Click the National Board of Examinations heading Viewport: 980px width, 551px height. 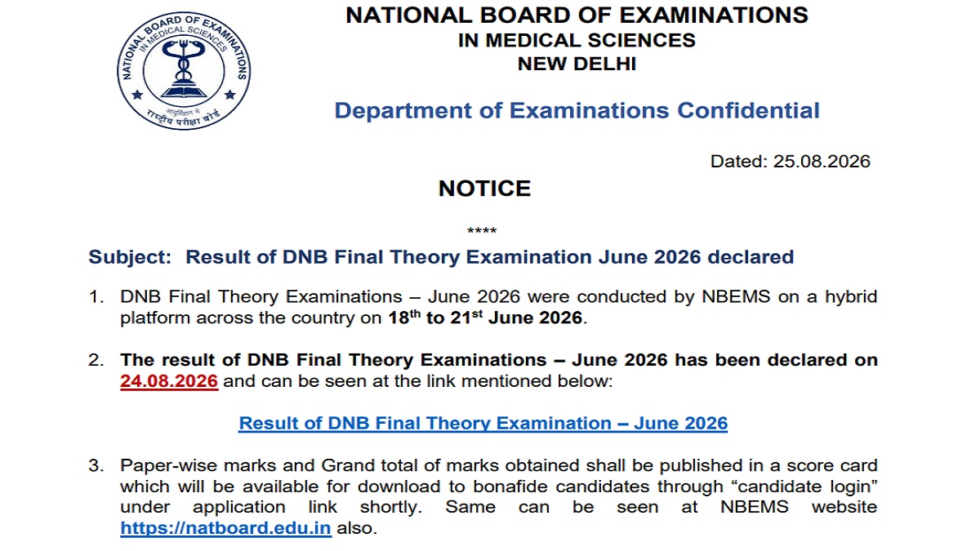(x=577, y=15)
